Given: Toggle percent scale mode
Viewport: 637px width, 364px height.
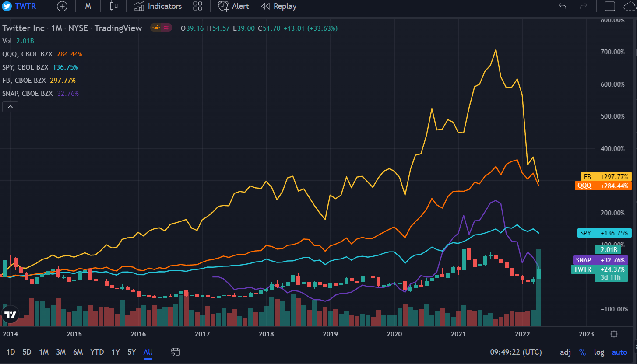Looking at the screenshot, I should click(x=582, y=352).
